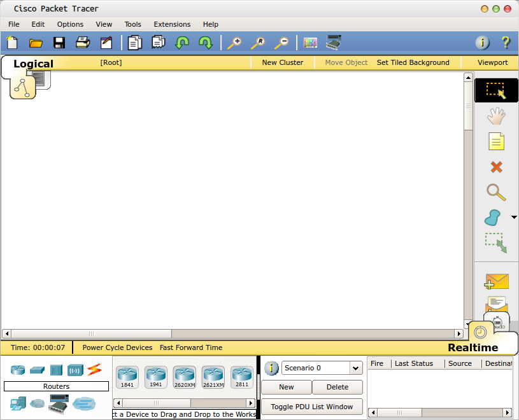
Task: Select the Connections lightning bolt category
Action: tap(94, 369)
